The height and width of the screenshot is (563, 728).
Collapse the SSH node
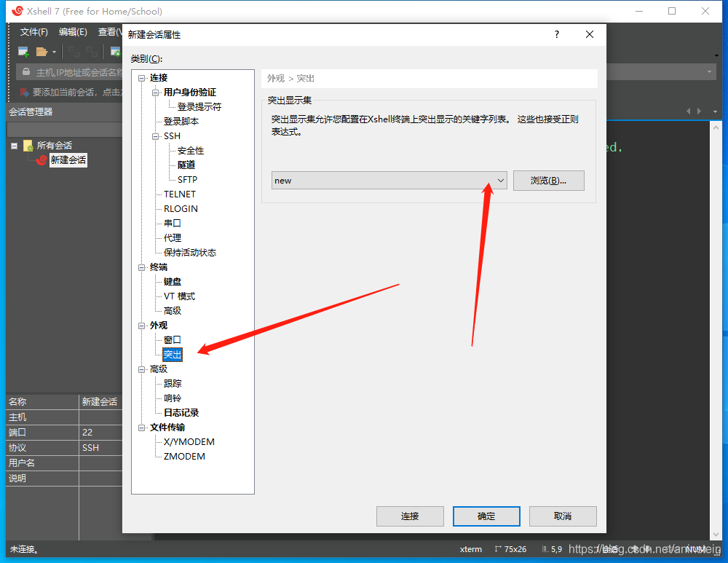[x=156, y=136]
